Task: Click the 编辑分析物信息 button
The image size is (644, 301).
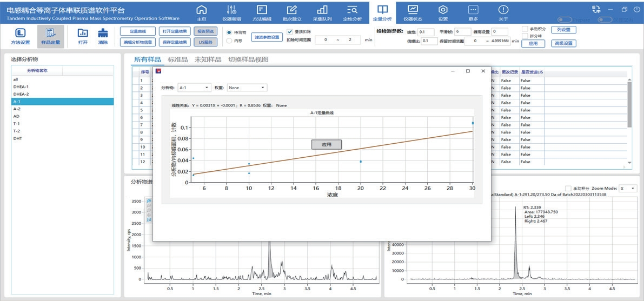Action: pyautogui.click(x=138, y=42)
